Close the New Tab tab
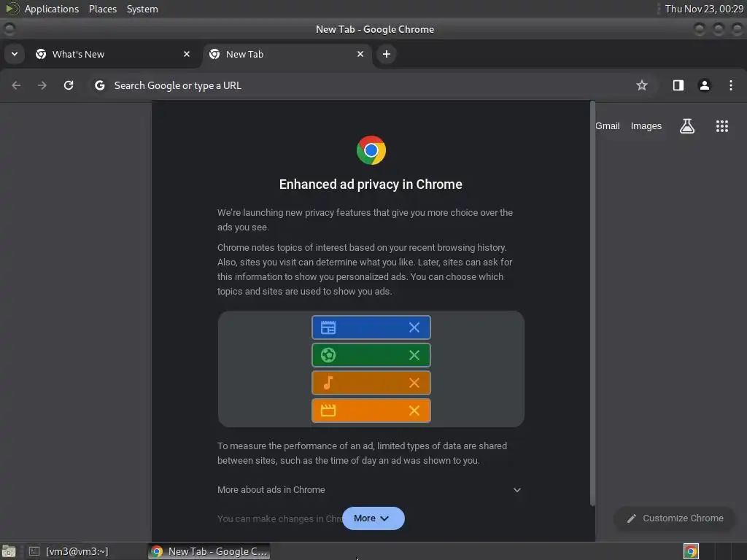 click(360, 54)
